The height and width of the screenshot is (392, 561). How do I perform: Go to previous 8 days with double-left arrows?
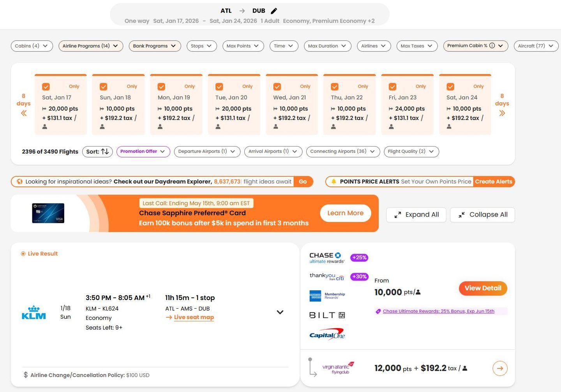(x=24, y=113)
